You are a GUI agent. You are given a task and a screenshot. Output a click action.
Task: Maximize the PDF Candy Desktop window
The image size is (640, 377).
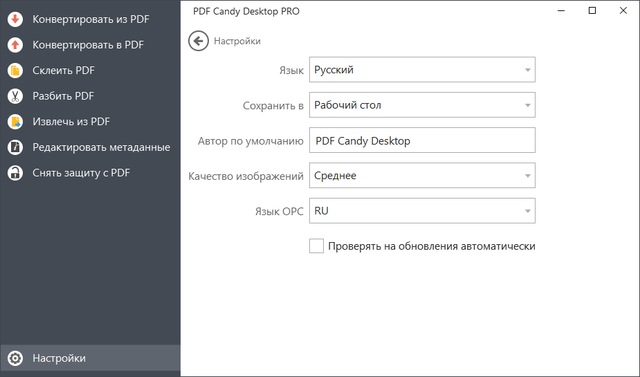tap(592, 11)
